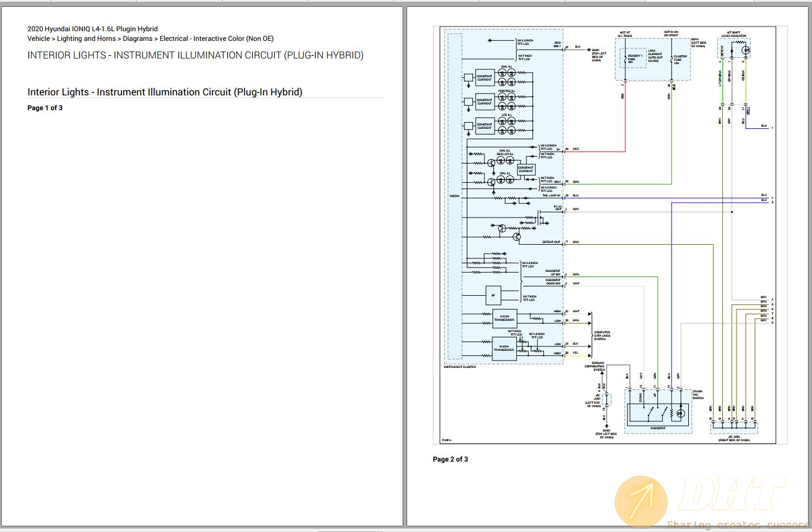Click the 'J/C JM01 (LEFT END OF DASH)' label
Viewport: 812px width, 532px height.
pos(593,401)
